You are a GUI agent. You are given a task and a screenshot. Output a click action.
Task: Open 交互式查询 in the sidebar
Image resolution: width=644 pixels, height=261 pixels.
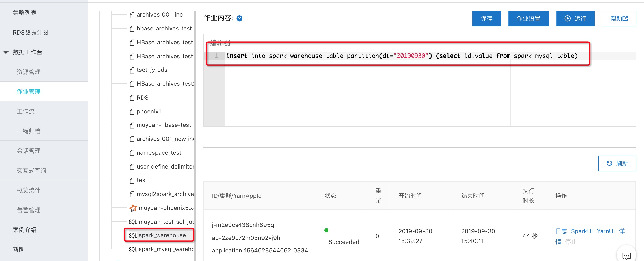click(x=32, y=171)
